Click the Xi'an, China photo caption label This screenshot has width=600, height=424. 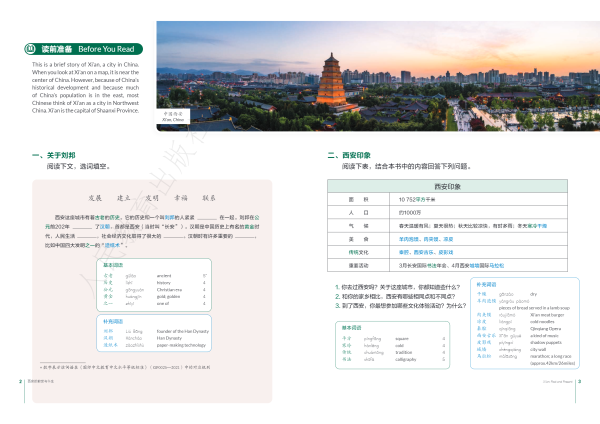click(x=173, y=116)
